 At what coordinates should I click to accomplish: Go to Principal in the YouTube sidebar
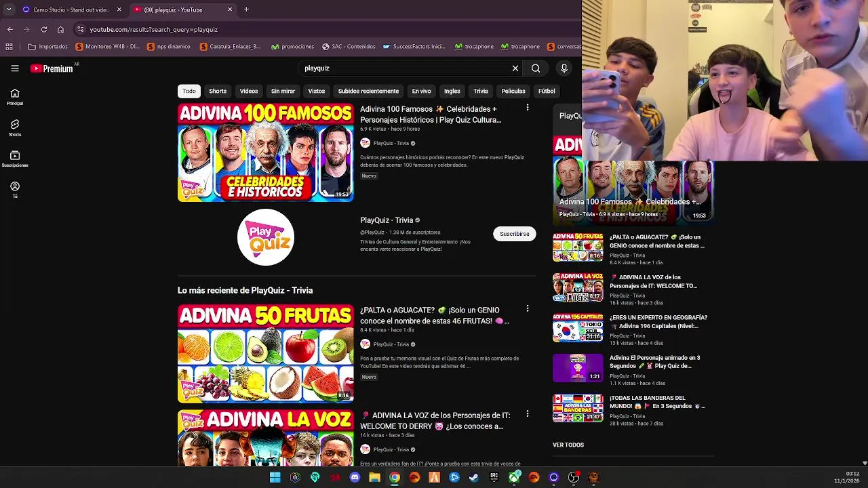15,97
